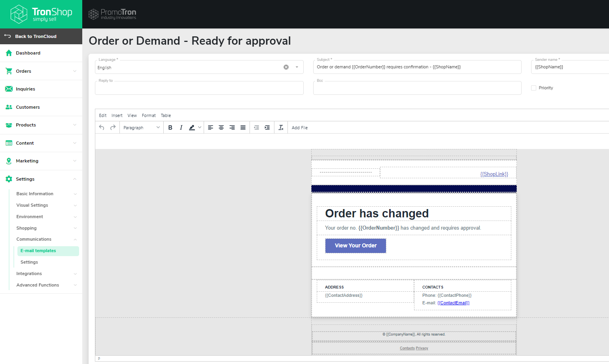Open Settings under Communications
The image size is (609, 364).
29,262
